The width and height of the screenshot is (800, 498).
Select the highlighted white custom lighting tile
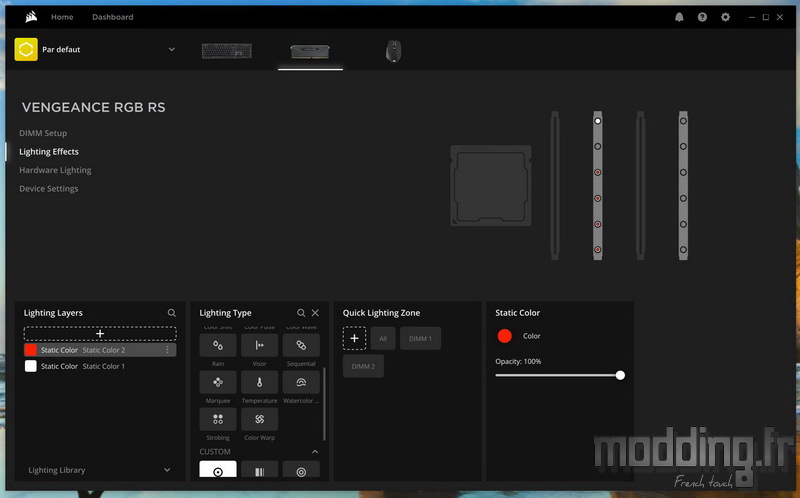(x=218, y=469)
